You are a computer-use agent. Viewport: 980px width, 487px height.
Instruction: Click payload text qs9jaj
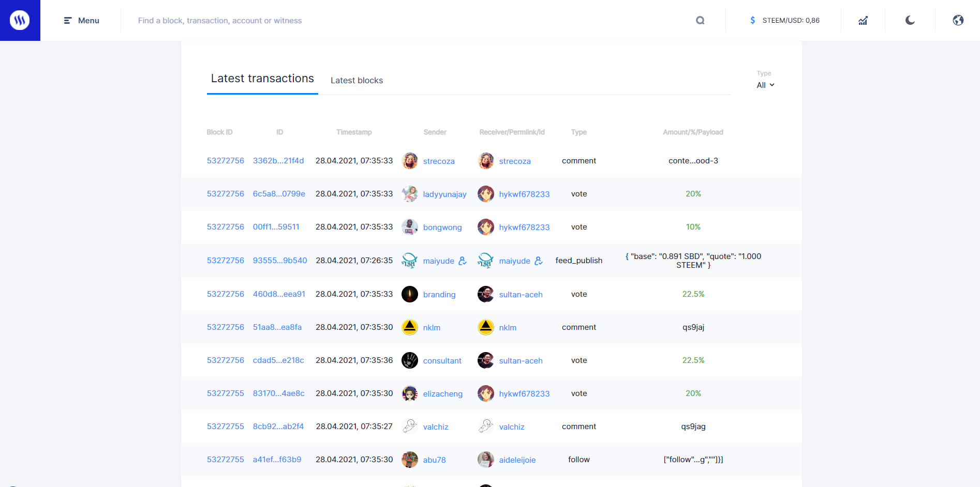(x=693, y=327)
